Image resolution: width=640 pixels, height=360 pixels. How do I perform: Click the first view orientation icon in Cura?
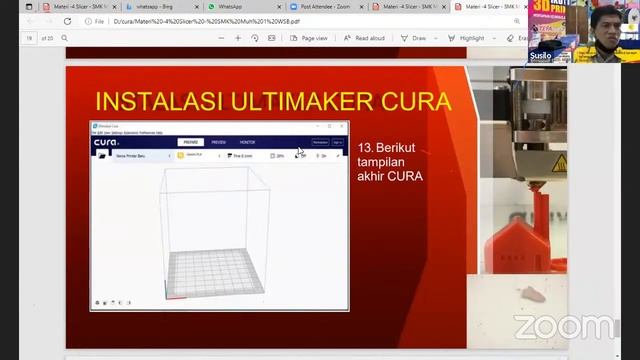tap(97, 303)
